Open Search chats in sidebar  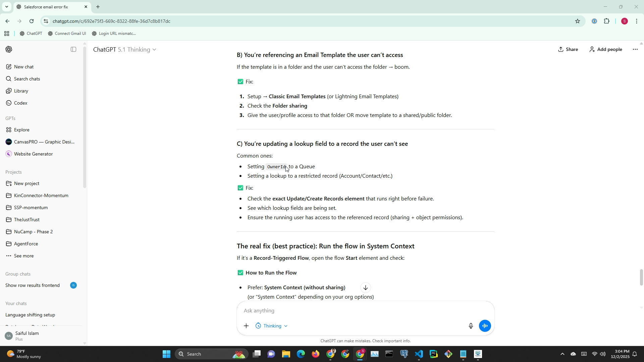click(27, 79)
